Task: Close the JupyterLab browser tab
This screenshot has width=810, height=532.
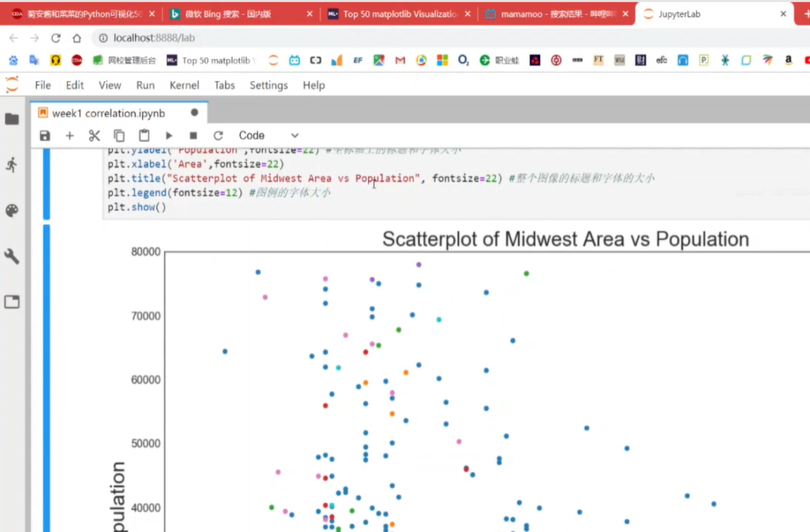Action: (783, 14)
